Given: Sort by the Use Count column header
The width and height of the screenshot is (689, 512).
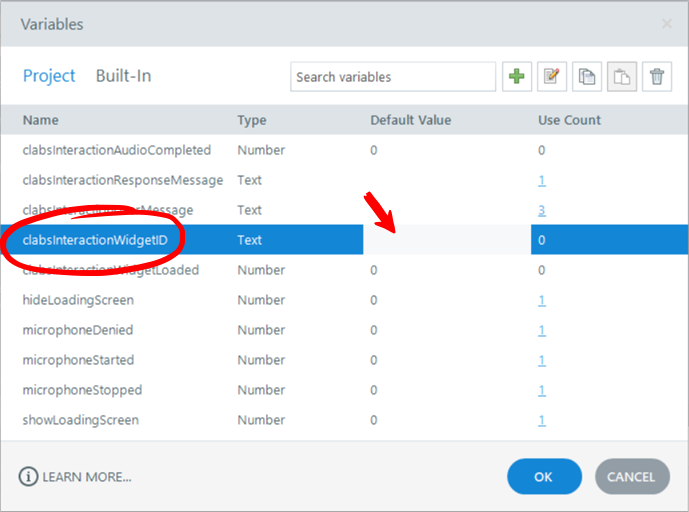Looking at the screenshot, I should [569, 120].
